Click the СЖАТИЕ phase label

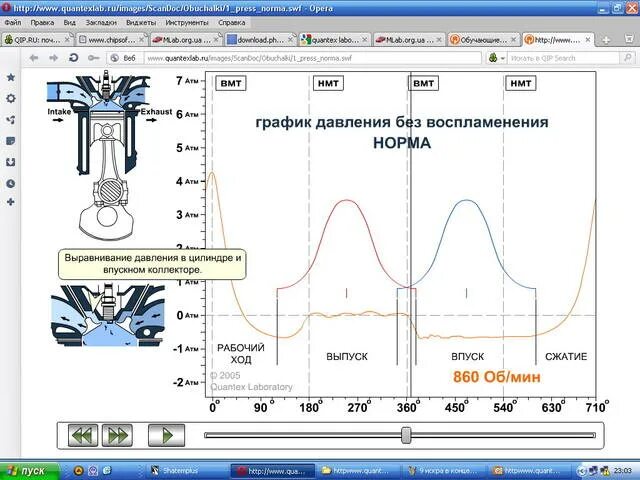(x=566, y=356)
